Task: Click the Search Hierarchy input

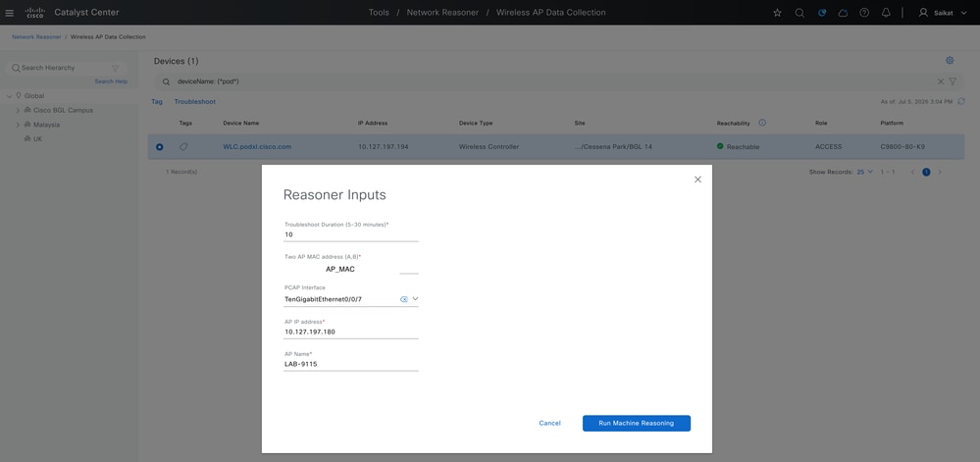Action: pyautogui.click(x=65, y=68)
